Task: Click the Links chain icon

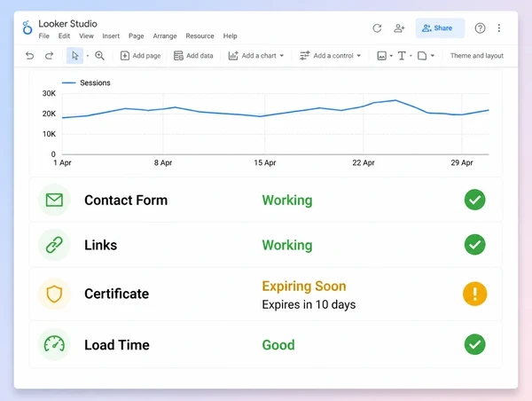Action: (54, 245)
